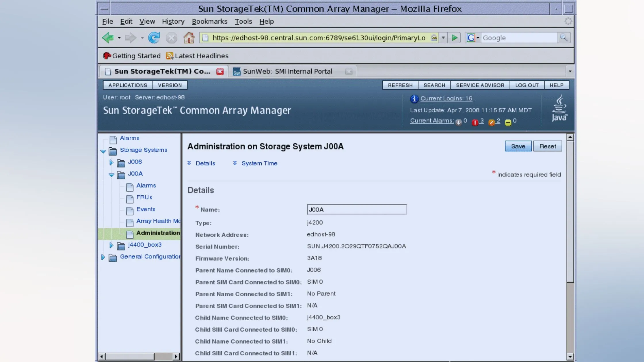This screenshot has height=362, width=644.
Task: Click the yellow minor alarms icon
Action: coord(508,122)
